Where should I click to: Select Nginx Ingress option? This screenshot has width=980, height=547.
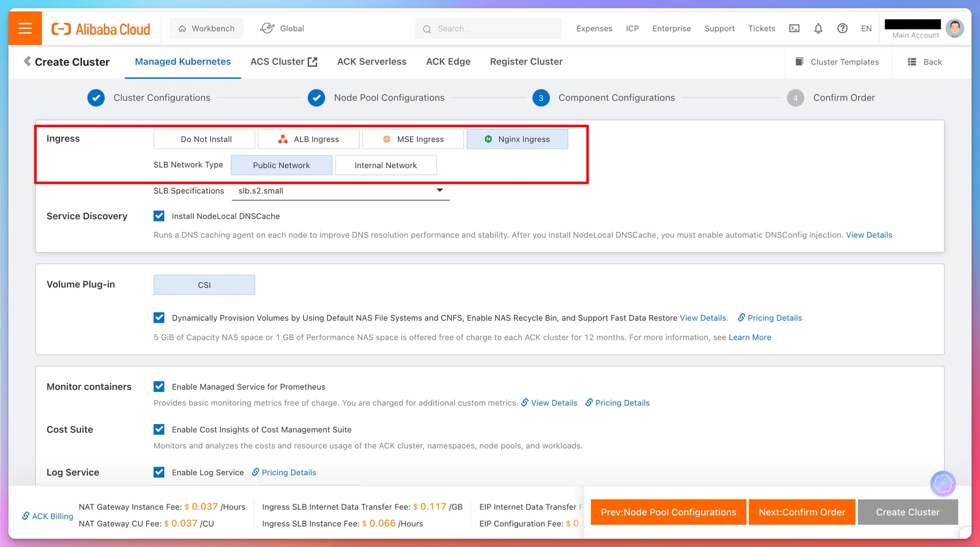pyautogui.click(x=518, y=139)
